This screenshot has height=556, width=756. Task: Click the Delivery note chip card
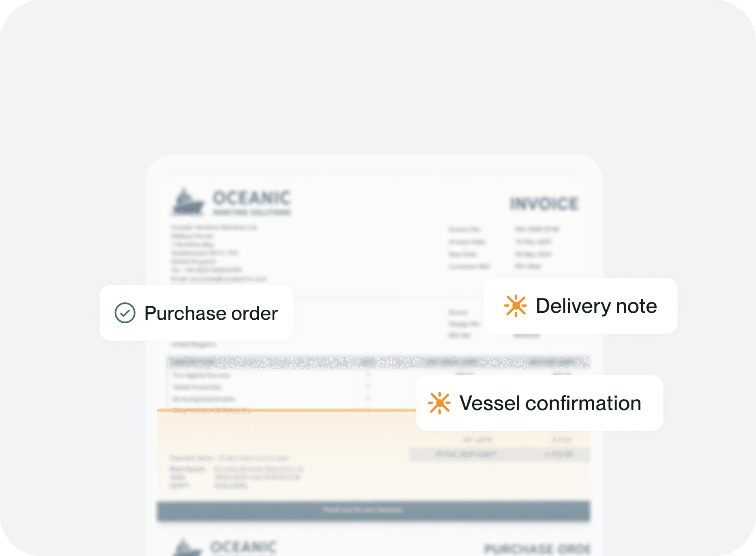point(581,306)
